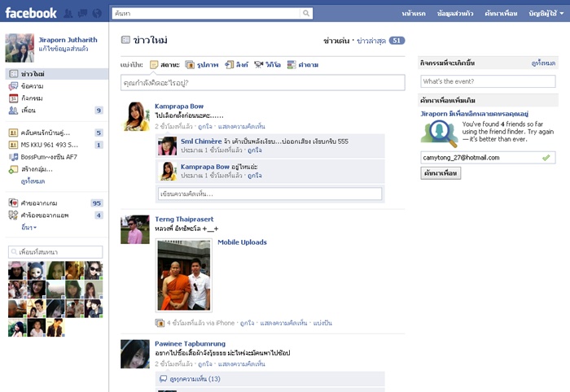
Task: View all 13 comments on Pawinee's post
Action: pos(195,379)
